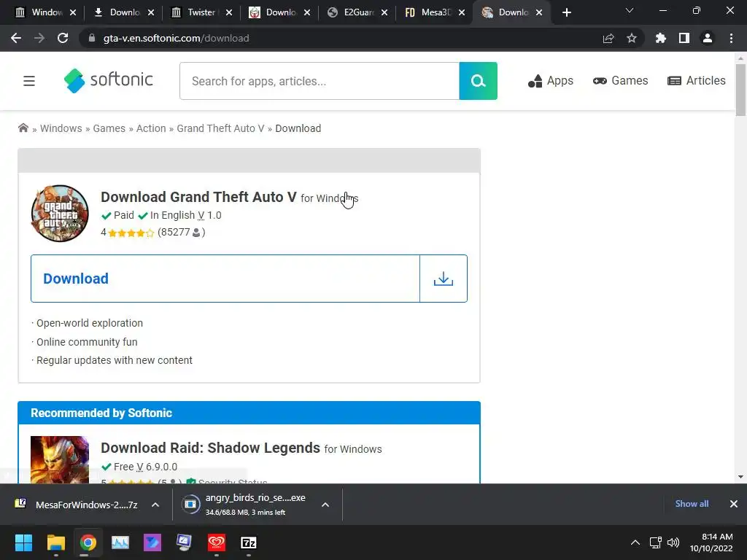Screen dimensions: 747x560
Task: Open the Softonic hamburger menu
Action: coord(29,81)
